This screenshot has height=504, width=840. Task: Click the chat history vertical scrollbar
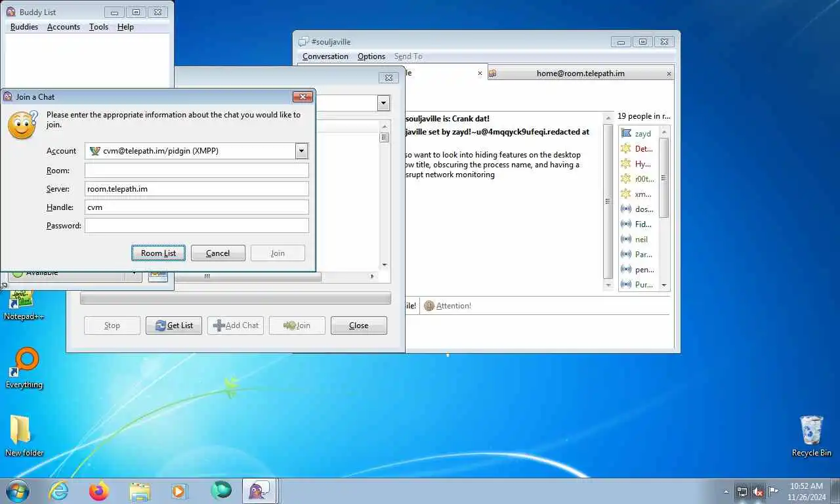tap(608, 201)
